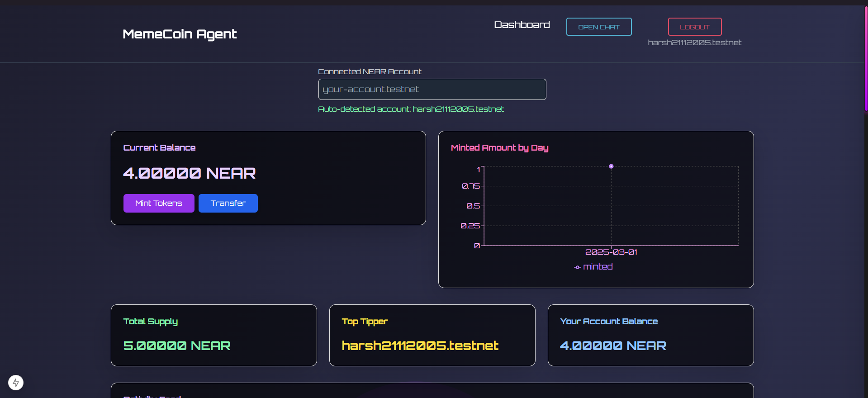The height and width of the screenshot is (398, 868).
Task: Click the Top Tipper harsh21112005.testnet name
Action: (420, 346)
